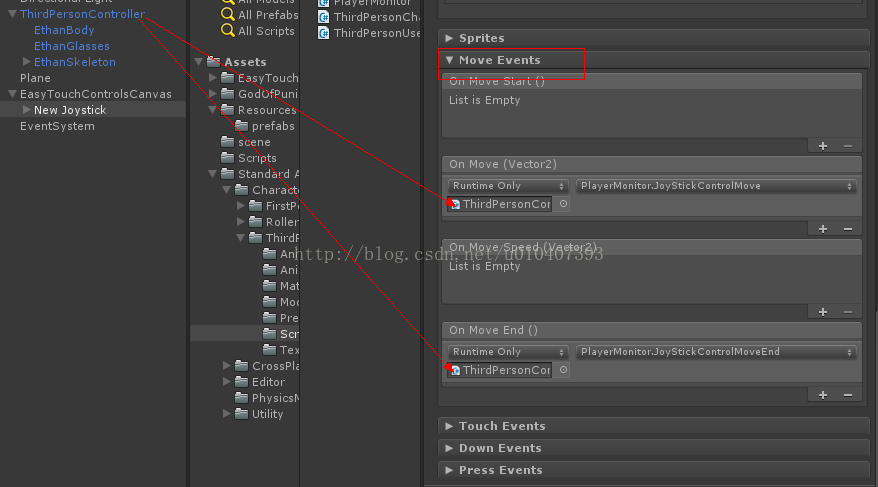Screen dimensions: 878x487
Task: Open the Resources folder icon
Action: pyautogui.click(x=227, y=110)
